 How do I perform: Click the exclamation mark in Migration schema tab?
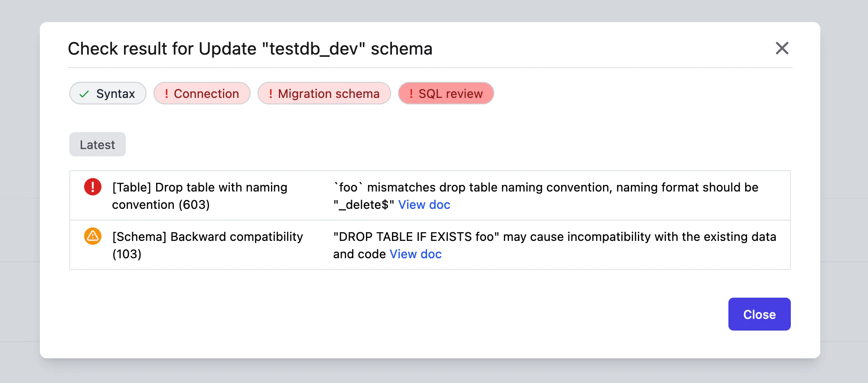(271, 94)
